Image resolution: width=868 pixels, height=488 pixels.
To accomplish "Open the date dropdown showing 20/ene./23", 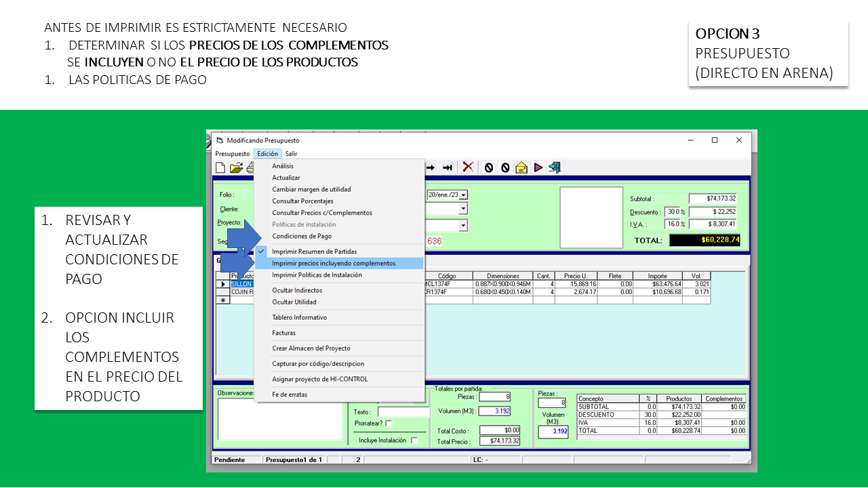I will coord(464,195).
